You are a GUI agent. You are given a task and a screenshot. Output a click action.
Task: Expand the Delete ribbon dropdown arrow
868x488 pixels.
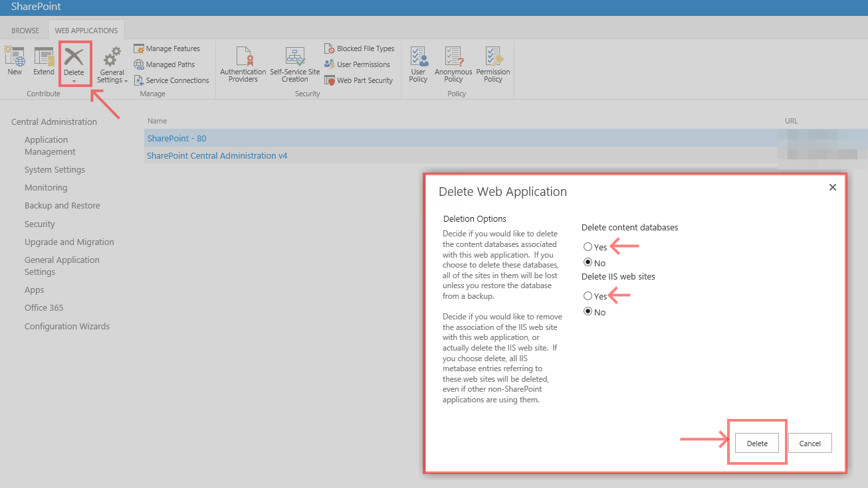coord(74,82)
